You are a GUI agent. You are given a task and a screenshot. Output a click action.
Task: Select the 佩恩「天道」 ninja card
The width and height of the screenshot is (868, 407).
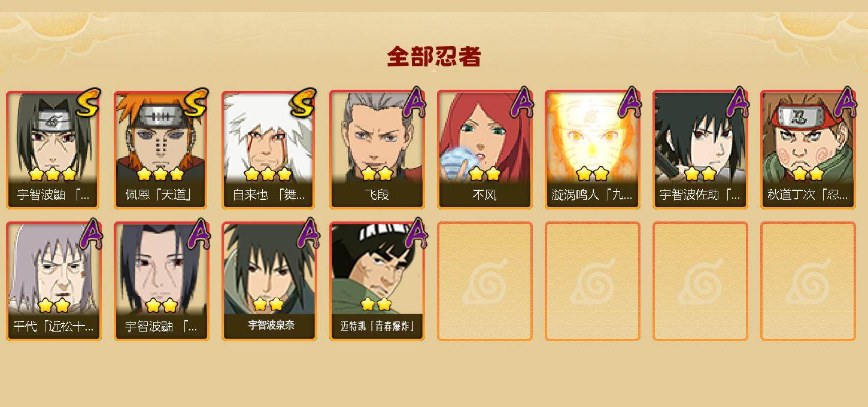(161, 150)
